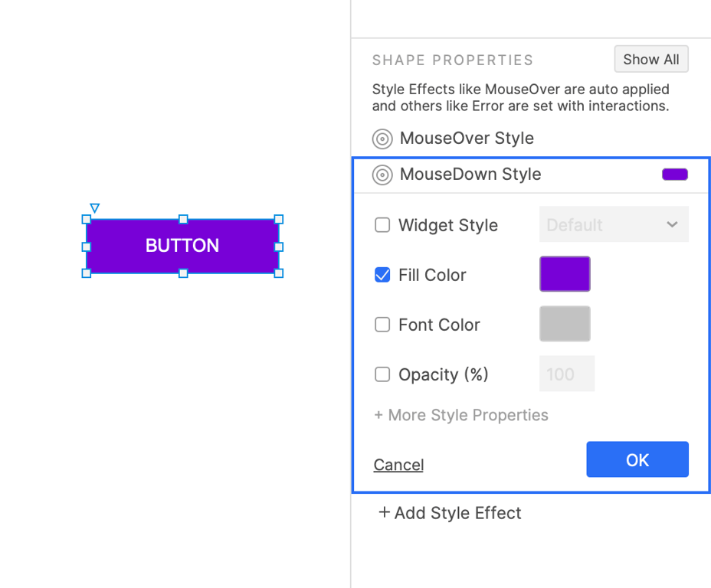Click the bottom-center resize handle of the BUTTON widget
Screen dimensions: 711x588
[183, 273]
